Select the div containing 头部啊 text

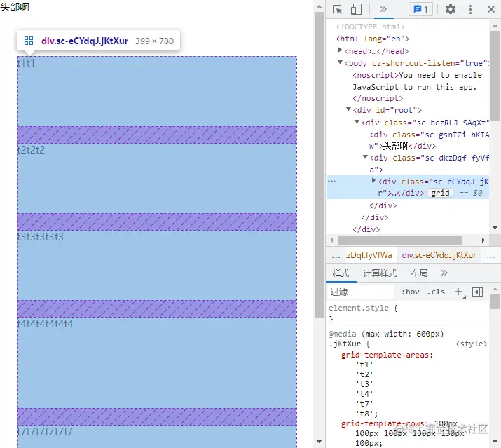(429, 140)
